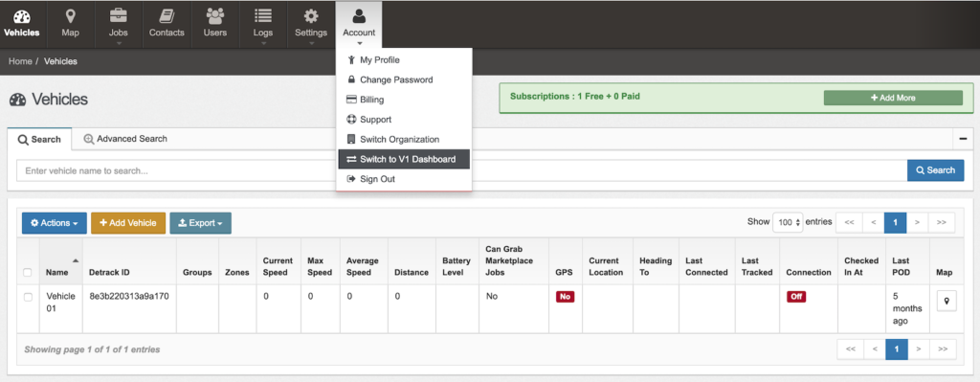Open the Users nav item
This screenshot has height=382, width=980.
pos(215,24)
